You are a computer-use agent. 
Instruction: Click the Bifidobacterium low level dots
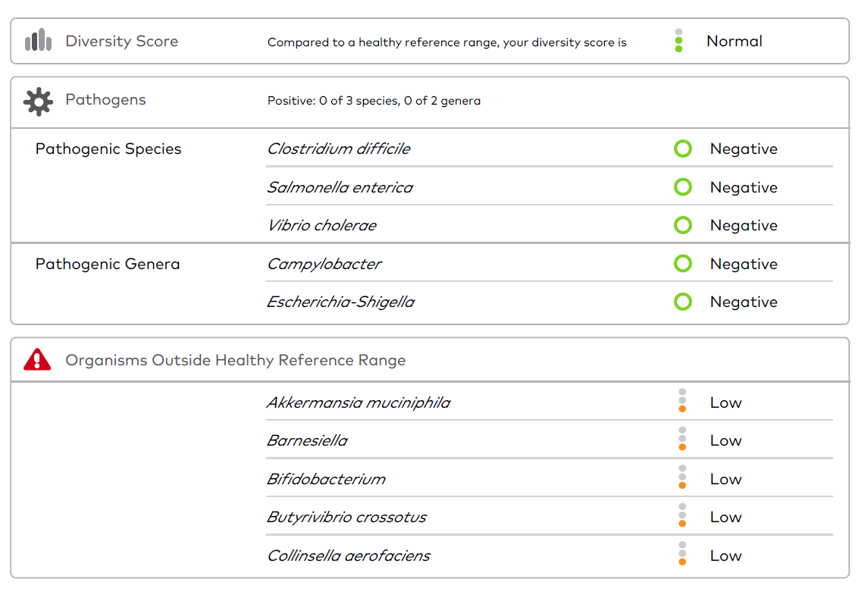tap(682, 477)
